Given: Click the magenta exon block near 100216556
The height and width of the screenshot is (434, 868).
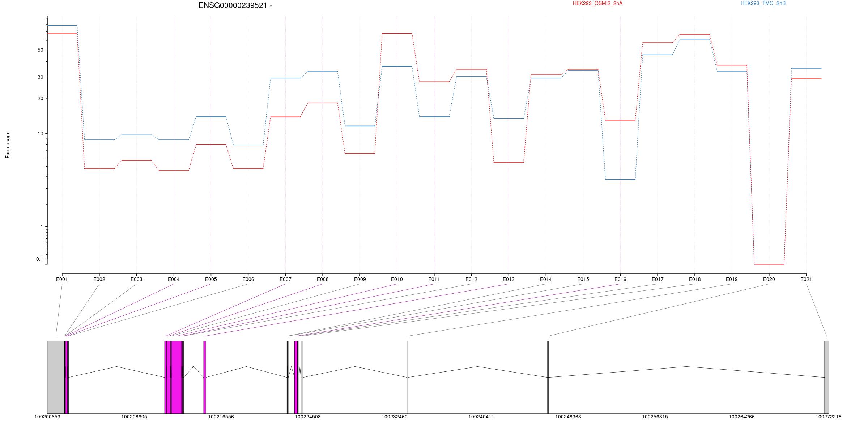Looking at the screenshot, I should click(x=205, y=377).
